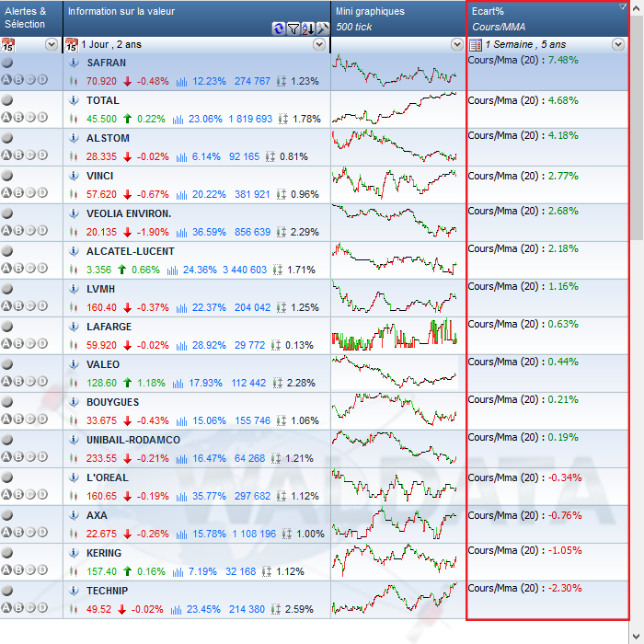This screenshot has width=644, height=644.
Task: Click the 'Information sur la valeur' column header
Action: [x=197, y=18]
